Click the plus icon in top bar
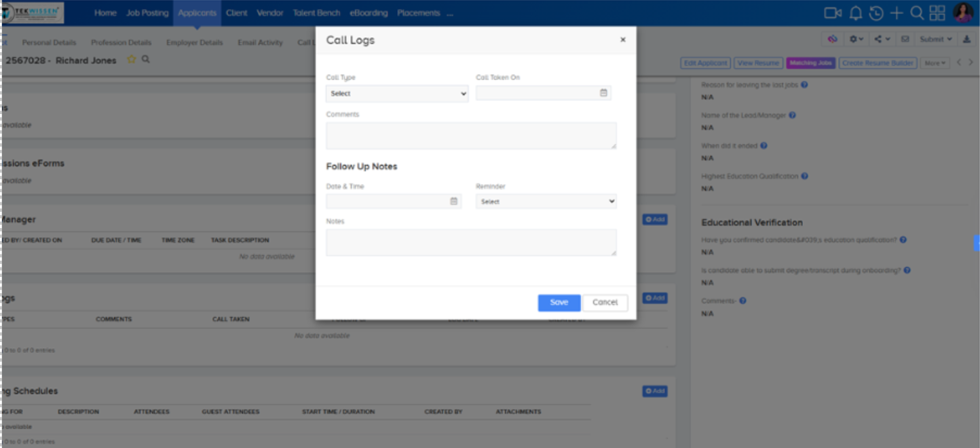Screen dimensions: 980x448 (897, 13)
